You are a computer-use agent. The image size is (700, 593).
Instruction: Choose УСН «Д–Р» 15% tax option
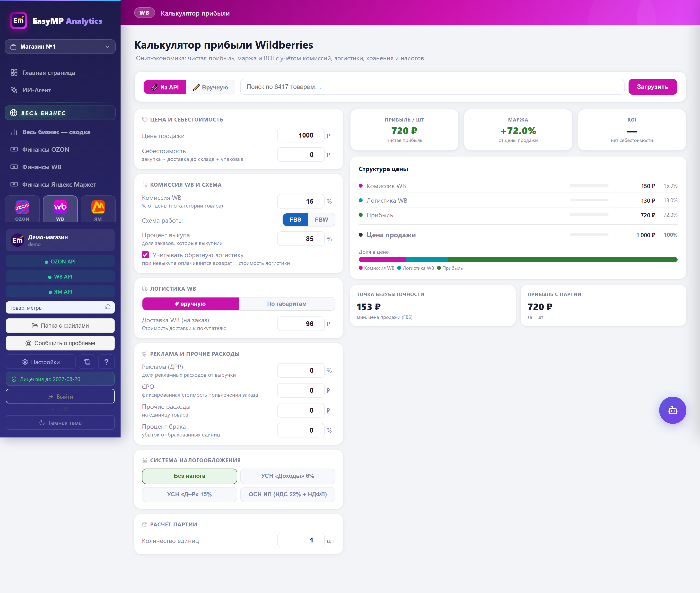[x=190, y=495]
